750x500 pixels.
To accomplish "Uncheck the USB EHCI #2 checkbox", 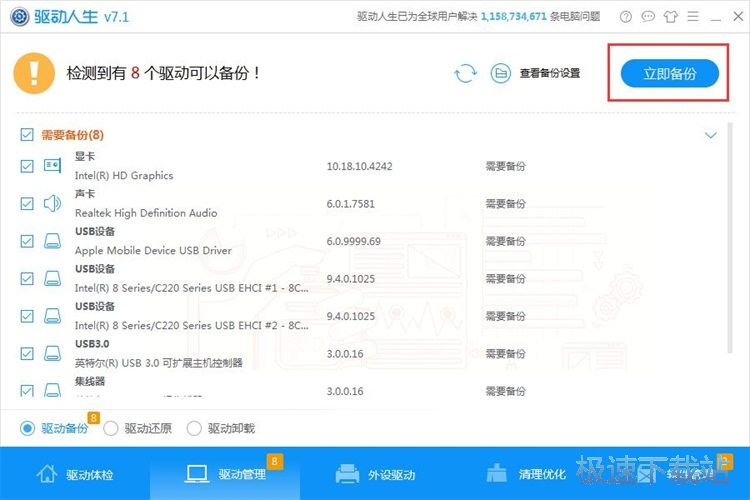I will [27, 316].
